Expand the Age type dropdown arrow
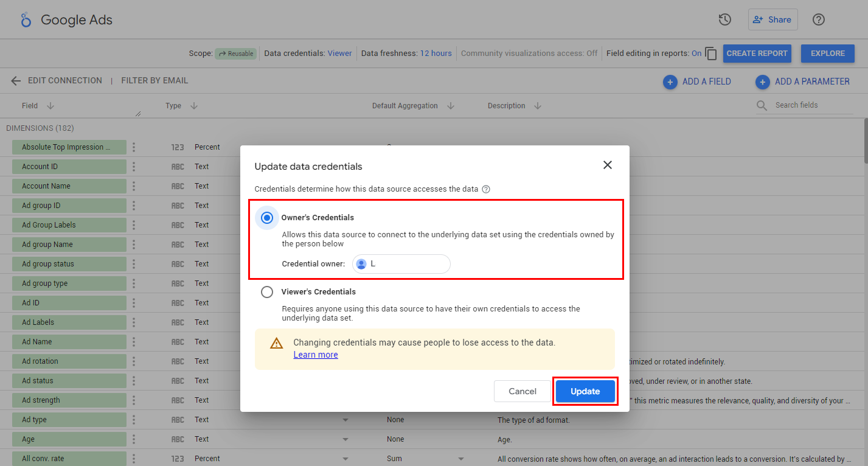Image resolution: width=868 pixels, height=466 pixels. (345, 439)
